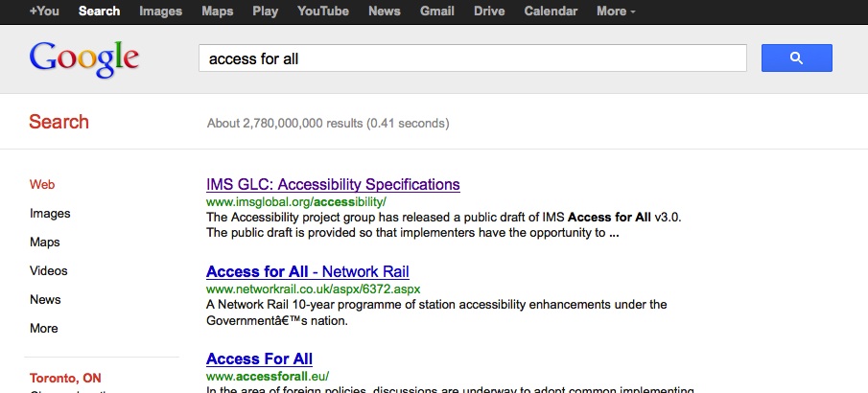Click the blue magnifier search button

click(x=797, y=58)
